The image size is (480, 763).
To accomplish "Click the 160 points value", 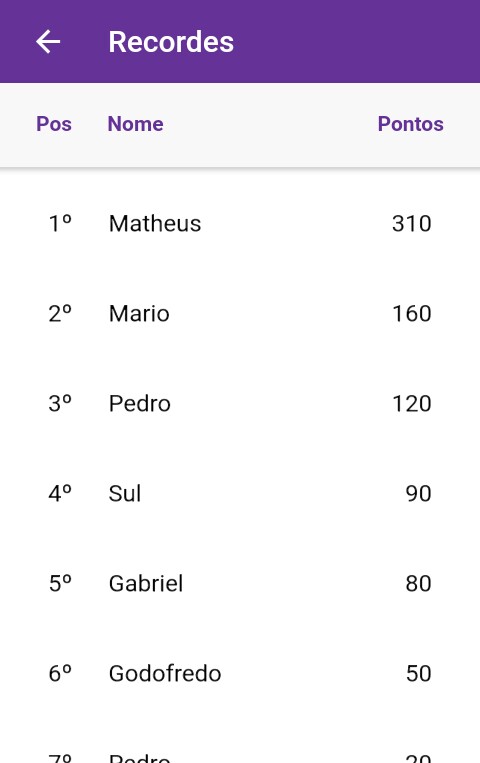I will click(412, 313).
